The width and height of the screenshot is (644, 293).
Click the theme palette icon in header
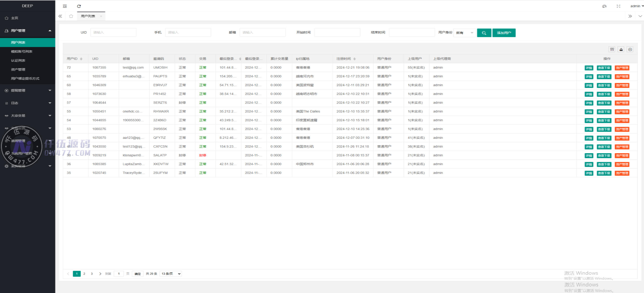(604, 6)
